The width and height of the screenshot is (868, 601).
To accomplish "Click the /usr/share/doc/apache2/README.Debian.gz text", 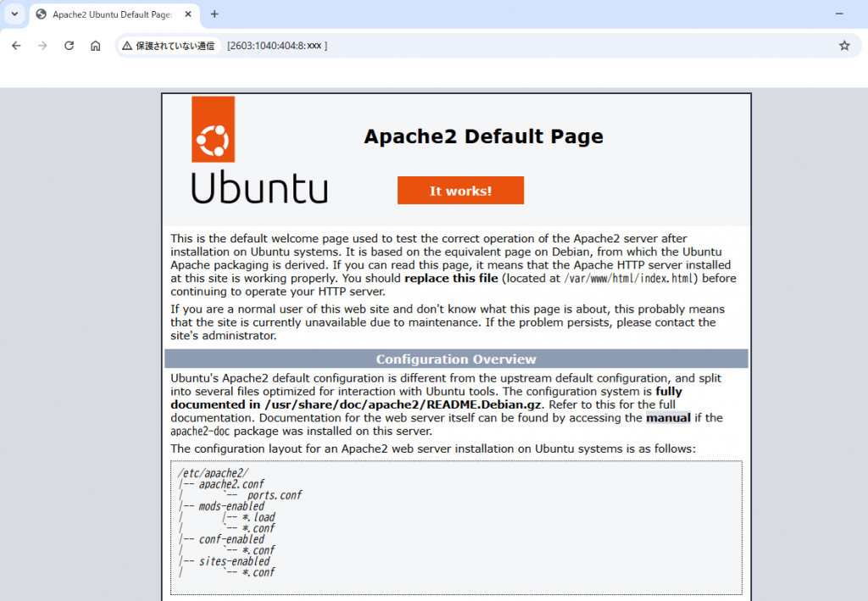I will pos(403,404).
